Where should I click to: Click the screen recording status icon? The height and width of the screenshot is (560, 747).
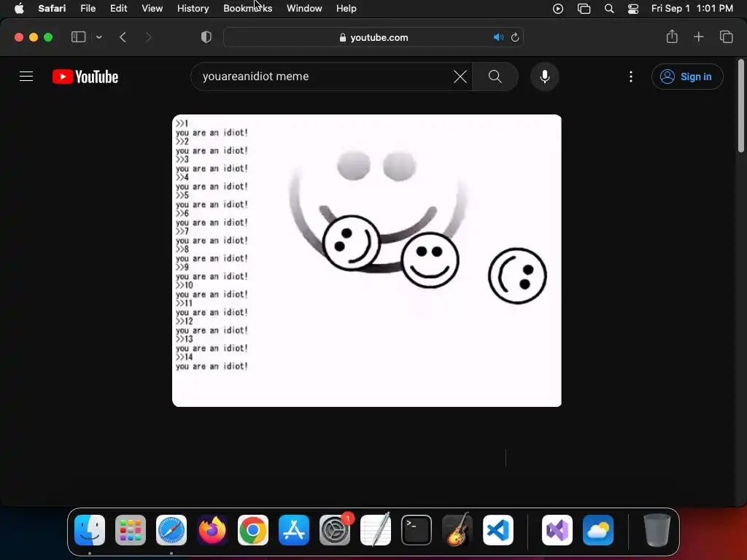558,9
